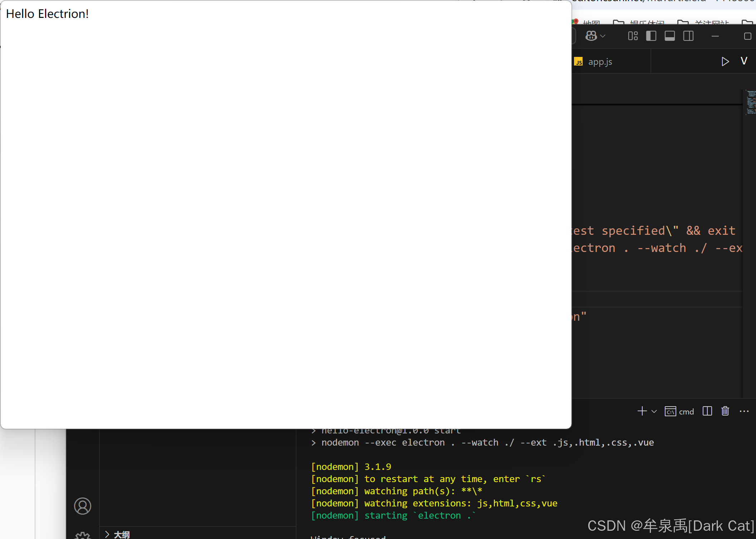Click the Run code play icon
Viewport: 756px width, 539px height.
725,62
